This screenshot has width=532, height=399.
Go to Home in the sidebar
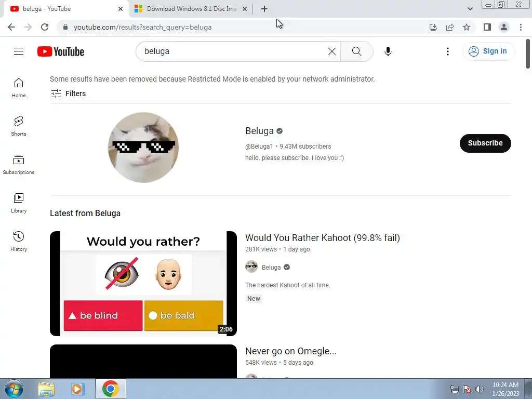[19, 88]
